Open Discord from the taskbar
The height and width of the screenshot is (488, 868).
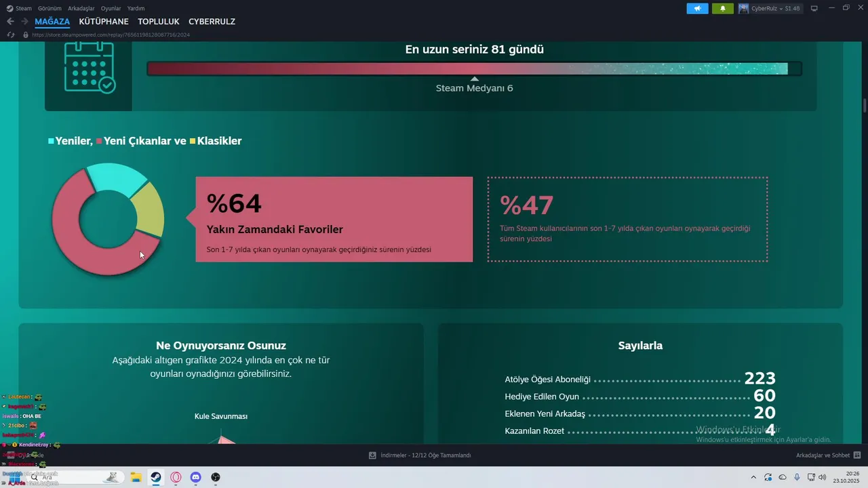(x=195, y=477)
